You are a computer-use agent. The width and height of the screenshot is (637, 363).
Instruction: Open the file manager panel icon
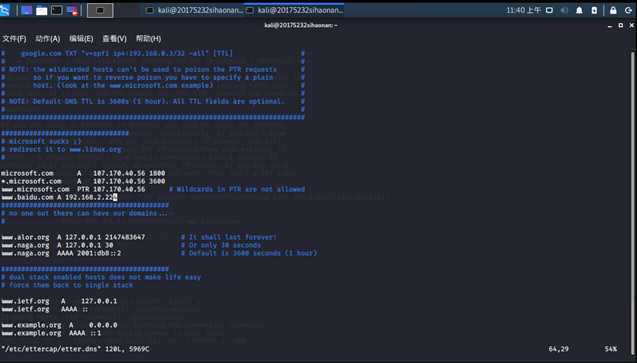[x=41, y=11]
